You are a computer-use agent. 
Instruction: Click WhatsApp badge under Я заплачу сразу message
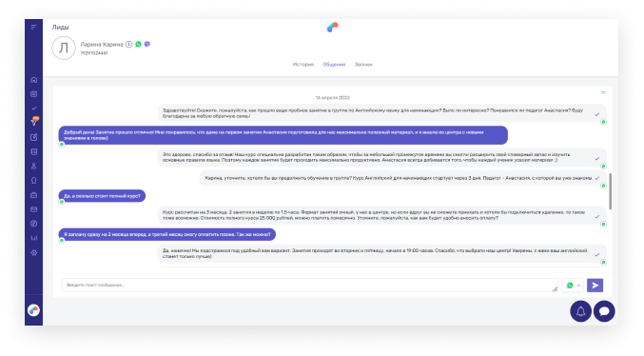tap(62, 241)
